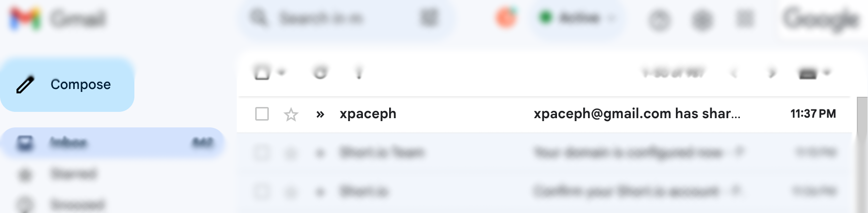Open the Gmail logo home link
Image resolution: width=868 pixels, height=213 pixels.
tap(58, 19)
